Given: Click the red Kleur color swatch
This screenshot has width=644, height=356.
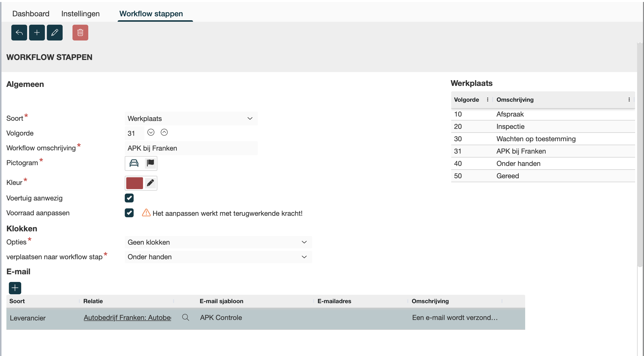Looking at the screenshot, I should [135, 183].
